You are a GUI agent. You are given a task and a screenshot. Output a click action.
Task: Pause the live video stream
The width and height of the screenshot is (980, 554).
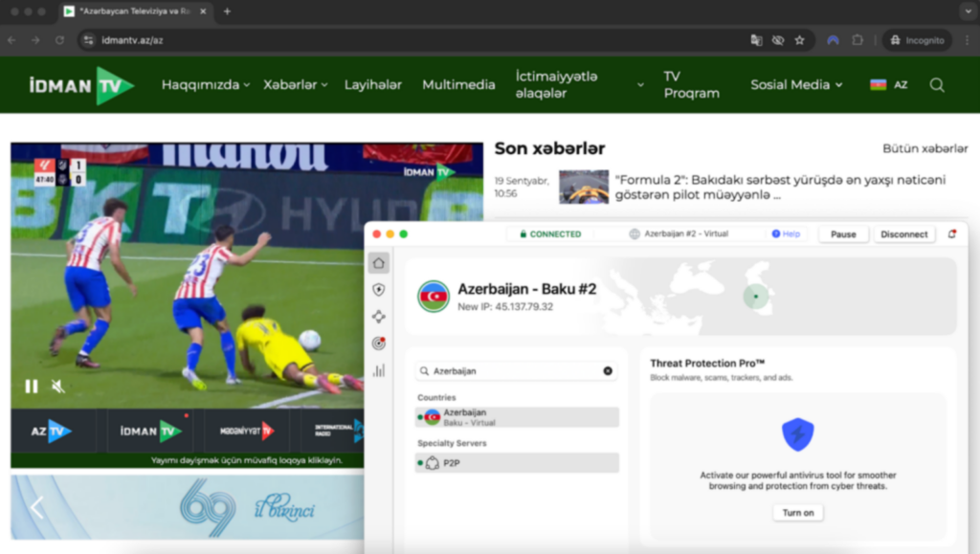32,387
